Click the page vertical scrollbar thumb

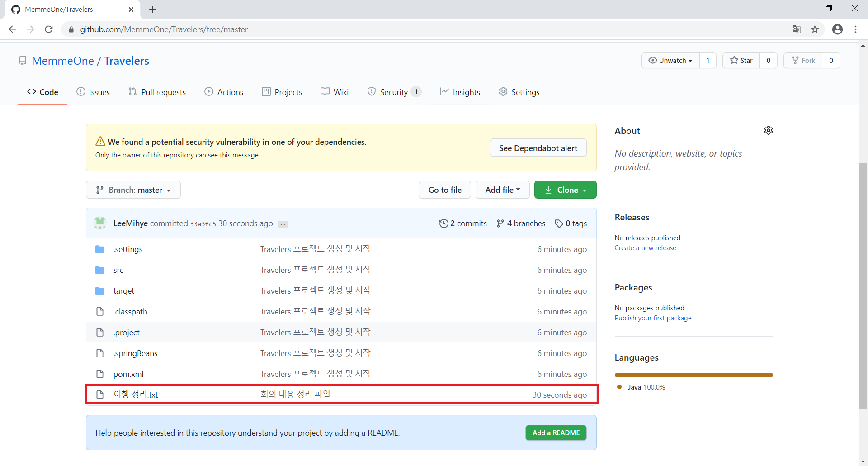(x=863, y=285)
